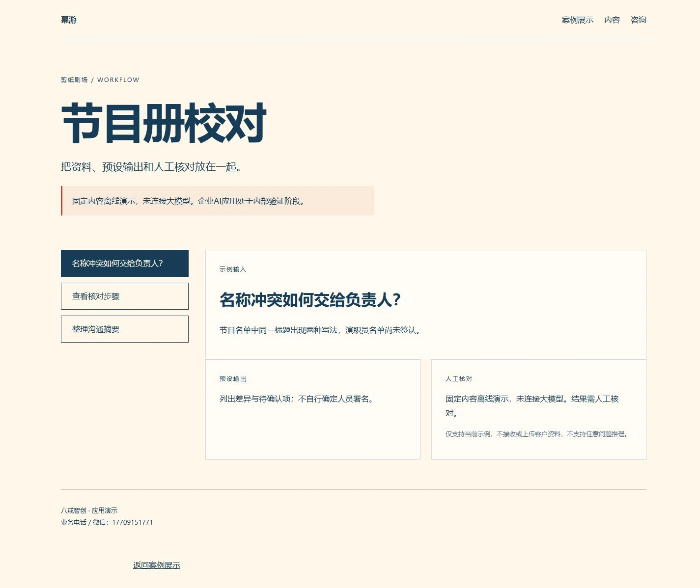700x588 pixels.
Task: Open the 案例展示 nav link
Action: (578, 20)
